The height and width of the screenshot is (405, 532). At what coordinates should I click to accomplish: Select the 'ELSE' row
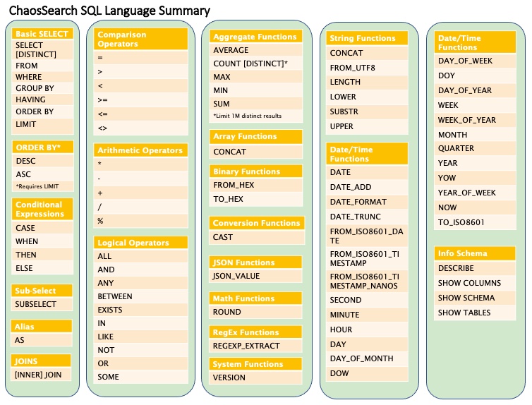pos(42,268)
